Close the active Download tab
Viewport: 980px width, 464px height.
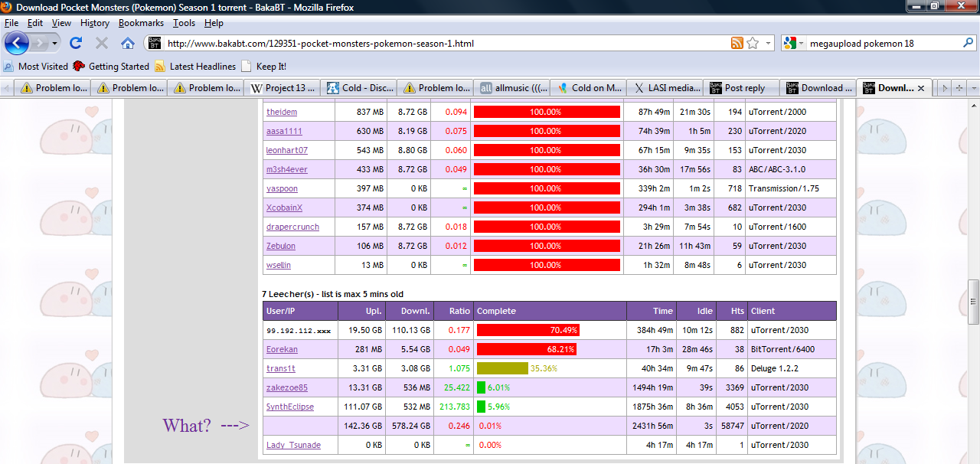(921, 88)
